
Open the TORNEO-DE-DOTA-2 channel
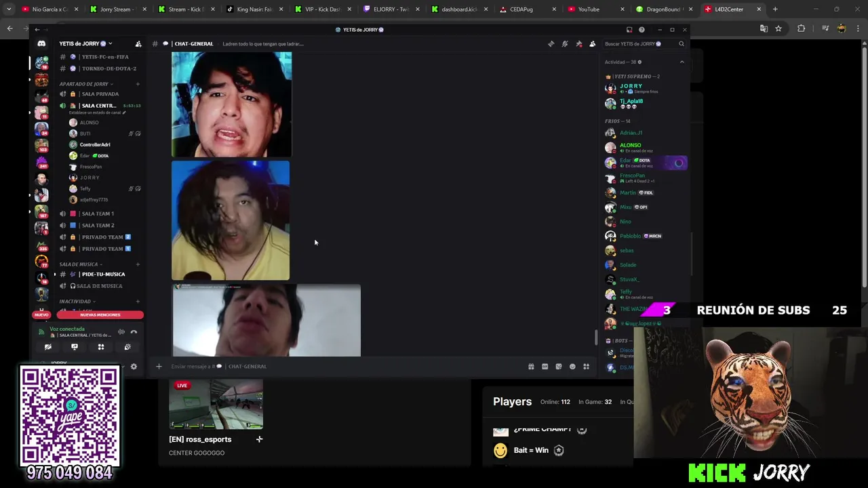click(100, 68)
